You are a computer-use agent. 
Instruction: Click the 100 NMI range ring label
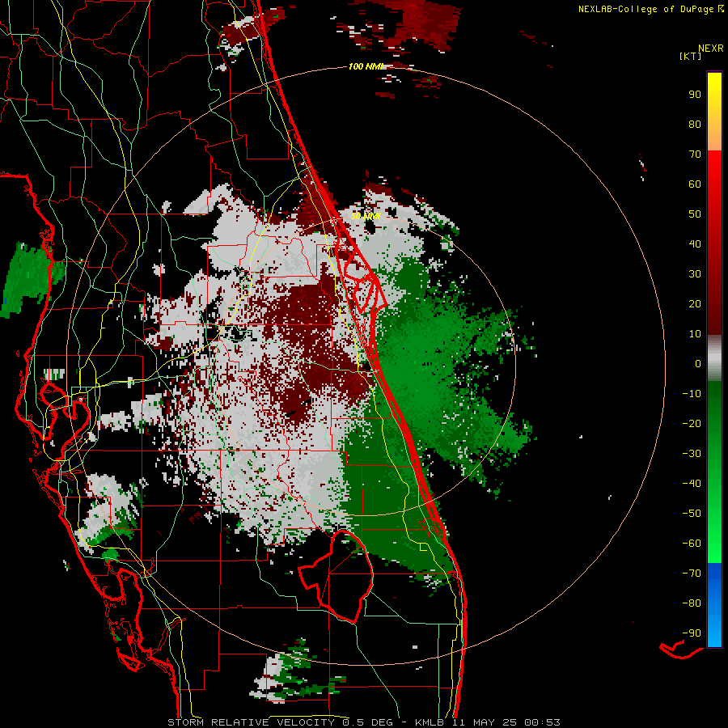point(366,67)
